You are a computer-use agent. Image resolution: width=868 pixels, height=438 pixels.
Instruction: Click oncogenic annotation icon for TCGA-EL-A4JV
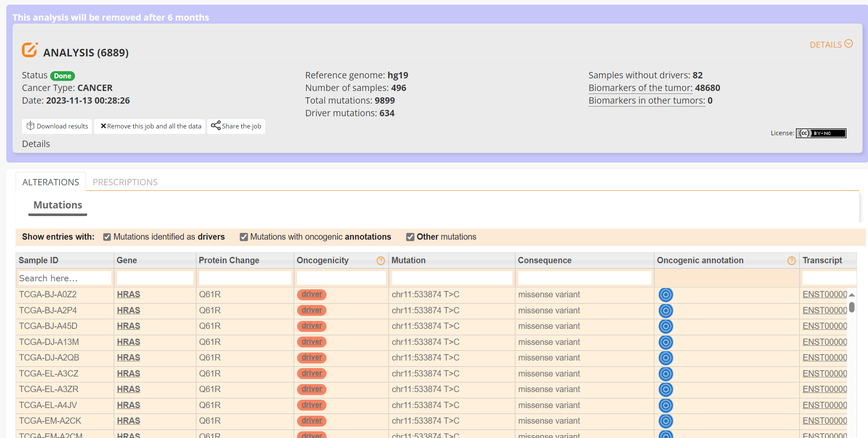click(x=666, y=406)
